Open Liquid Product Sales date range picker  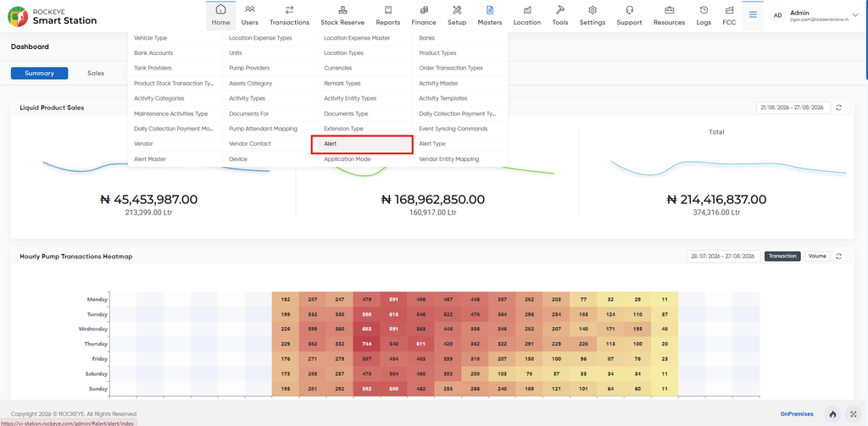(793, 108)
